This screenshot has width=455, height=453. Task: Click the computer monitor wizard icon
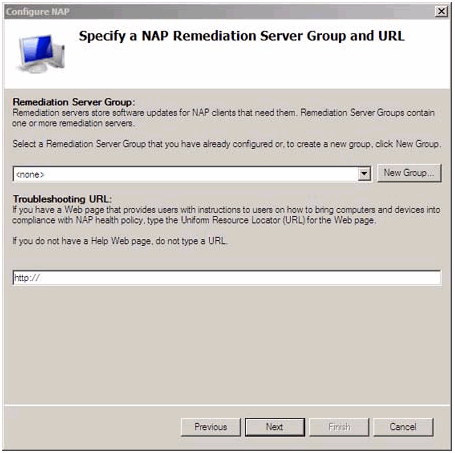tap(41, 53)
